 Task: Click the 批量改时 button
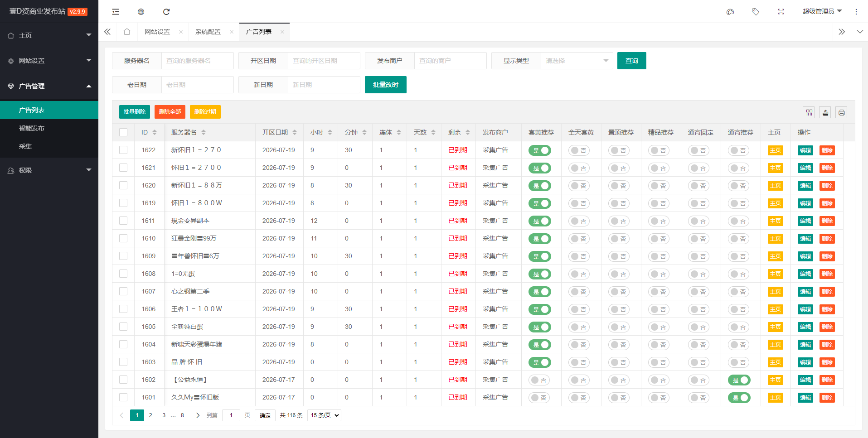(386, 85)
